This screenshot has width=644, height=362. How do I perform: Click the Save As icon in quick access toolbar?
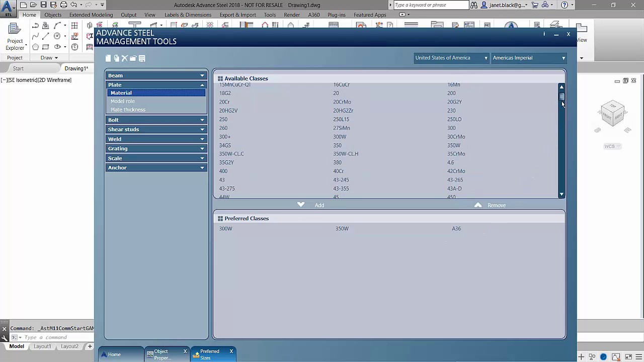[53, 5]
